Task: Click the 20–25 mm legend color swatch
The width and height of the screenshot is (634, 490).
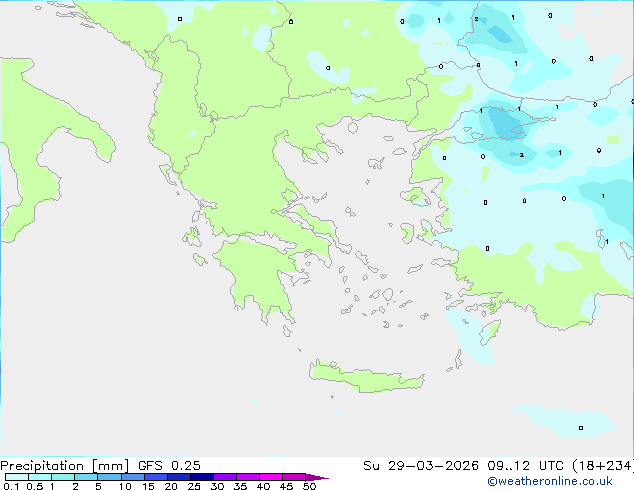Action: [179, 477]
